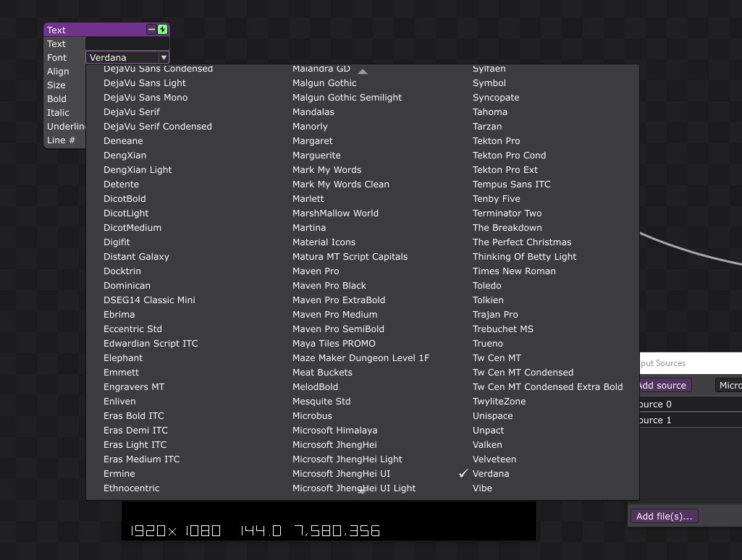This screenshot has width=742, height=560.
Task: Select Material Icons font
Action: 324,242
